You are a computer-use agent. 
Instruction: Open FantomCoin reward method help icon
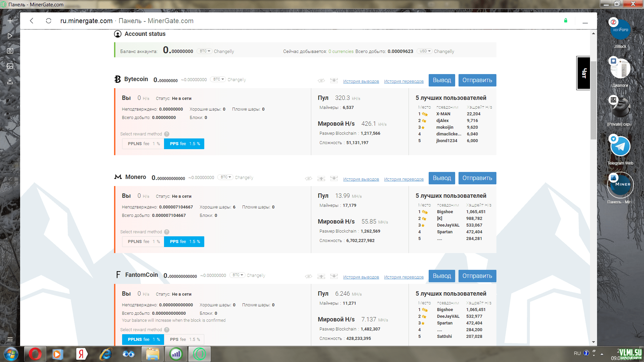167,330
